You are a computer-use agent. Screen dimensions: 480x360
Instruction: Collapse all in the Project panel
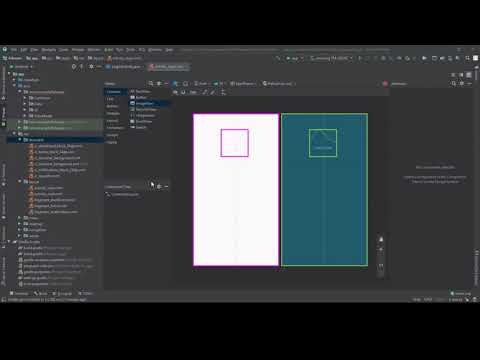[81, 67]
